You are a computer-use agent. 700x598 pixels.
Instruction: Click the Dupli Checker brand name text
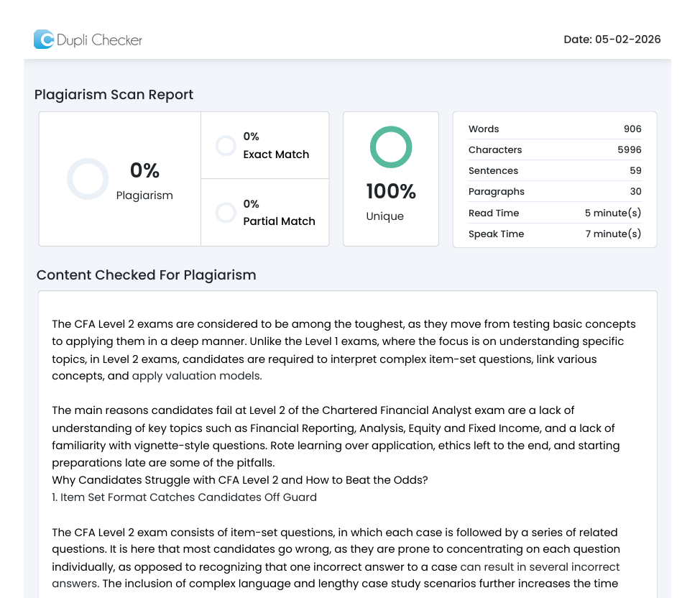99,40
